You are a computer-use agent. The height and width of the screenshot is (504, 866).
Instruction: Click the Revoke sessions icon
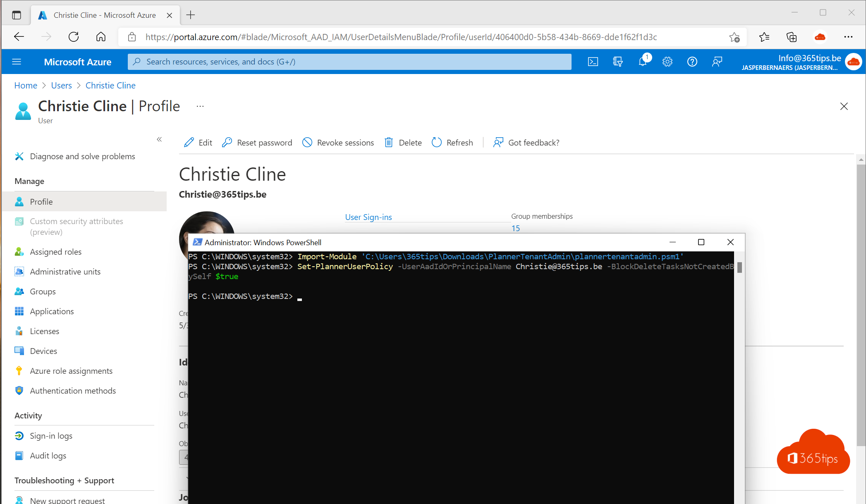[306, 142]
